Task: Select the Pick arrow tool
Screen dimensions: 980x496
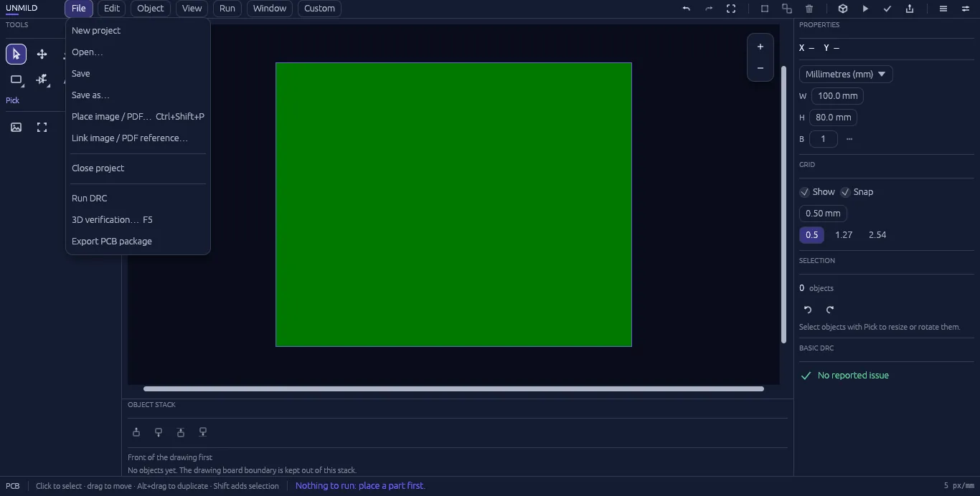Action: 16,54
